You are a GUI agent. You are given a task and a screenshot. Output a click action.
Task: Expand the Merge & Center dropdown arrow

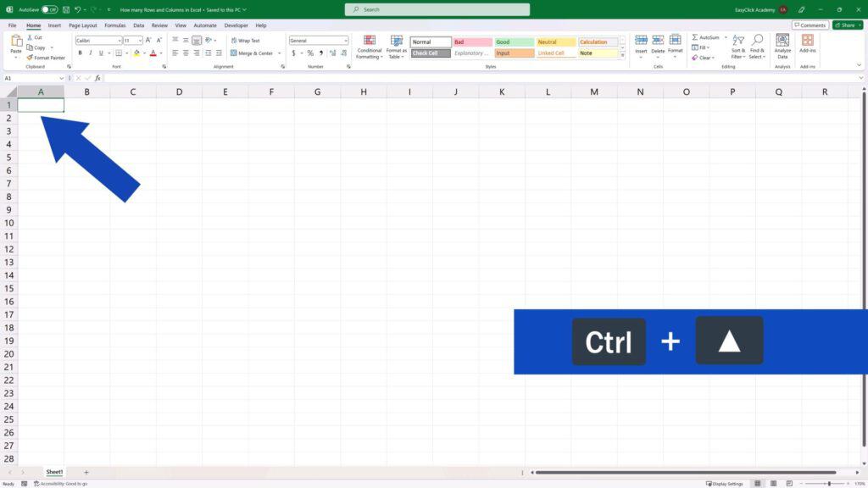[279, 53]
